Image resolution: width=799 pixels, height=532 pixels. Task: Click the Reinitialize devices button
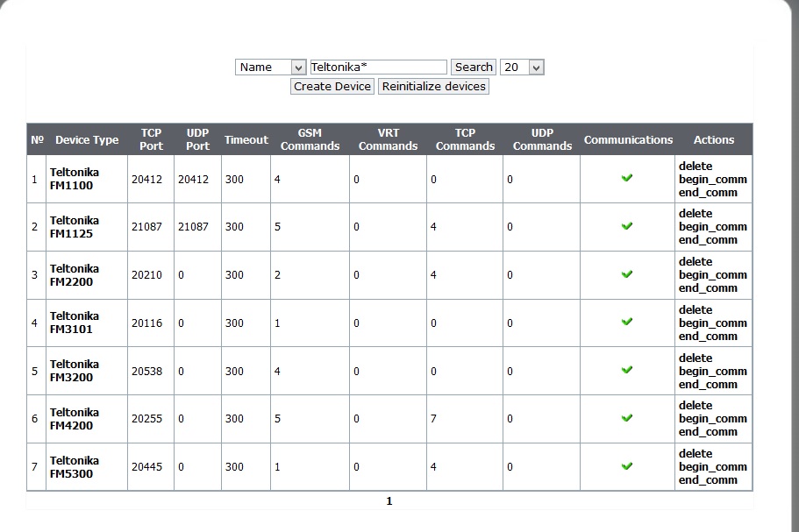(x=433, y=87)
